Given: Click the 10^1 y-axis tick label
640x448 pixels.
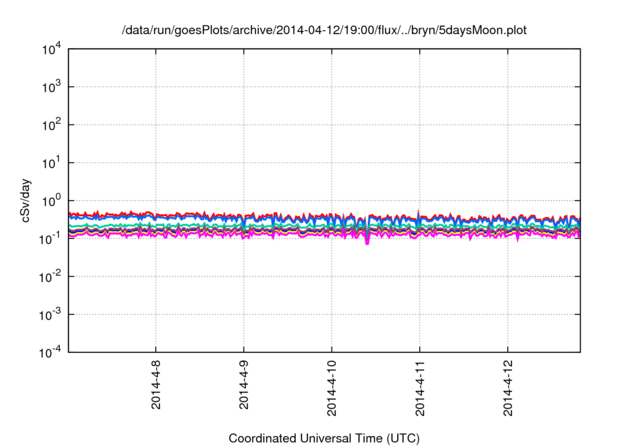Looking at the screenshot, I should click(x=51, y=163).
